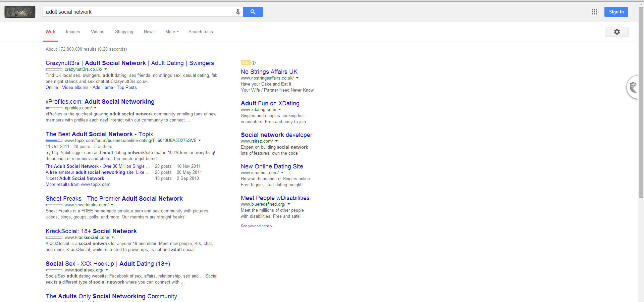The width and height of the screenshot is (644, 302).
Task: Open the Google apps grid
Action: pos(594,12)
